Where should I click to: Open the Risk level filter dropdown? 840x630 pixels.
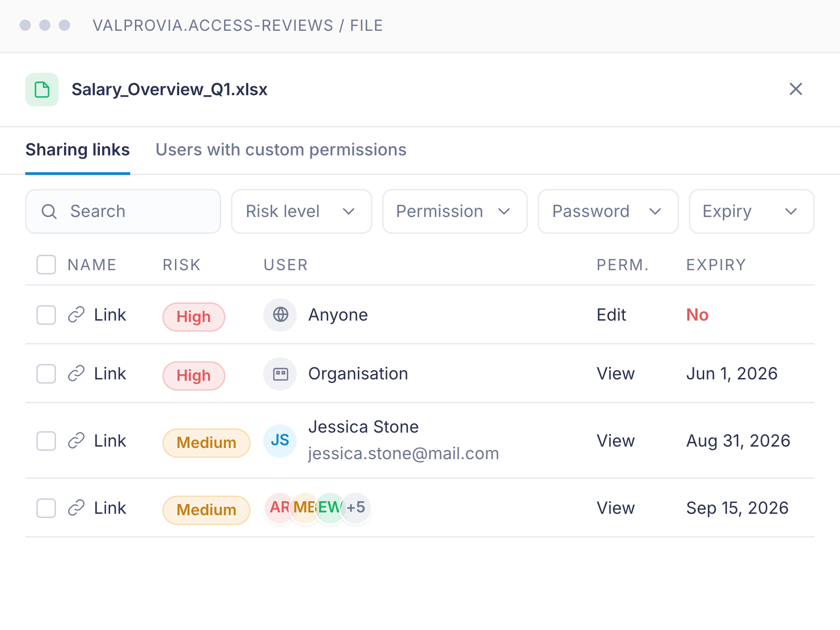[x=301, y=211]
